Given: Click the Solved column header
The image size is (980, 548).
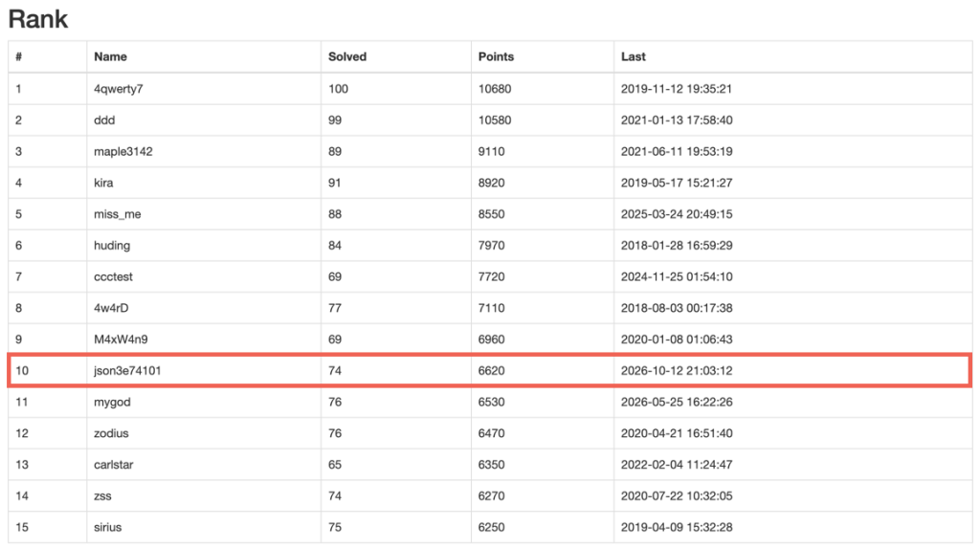Looking at the screenshot, I should [346, 56].
